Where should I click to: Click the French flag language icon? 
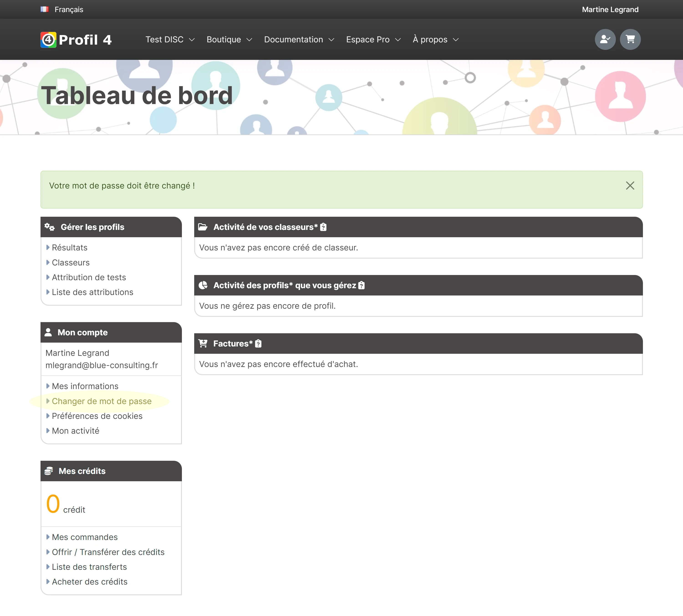[45, 10]
